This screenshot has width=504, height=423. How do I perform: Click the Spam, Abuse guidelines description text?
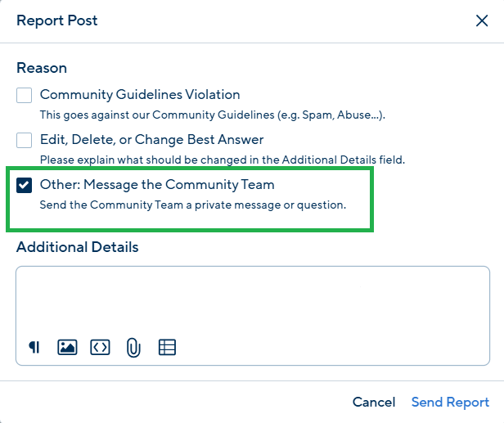pyautogui.click(x=213, y=115)
